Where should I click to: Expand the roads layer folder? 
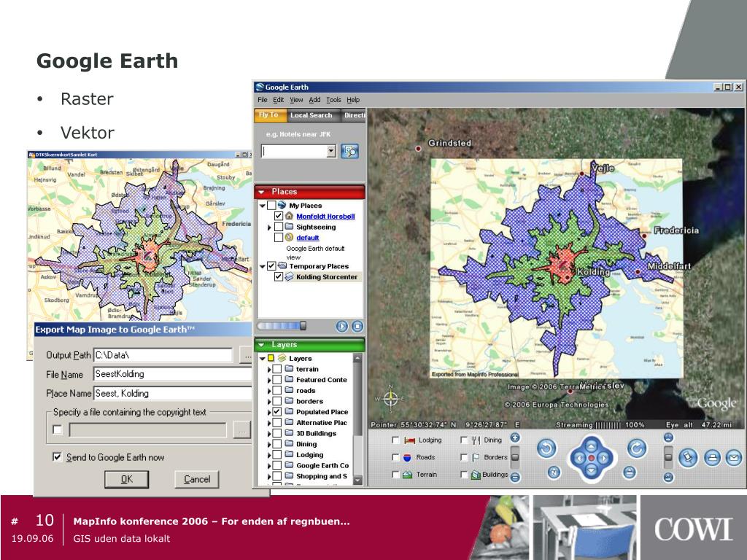269,391
